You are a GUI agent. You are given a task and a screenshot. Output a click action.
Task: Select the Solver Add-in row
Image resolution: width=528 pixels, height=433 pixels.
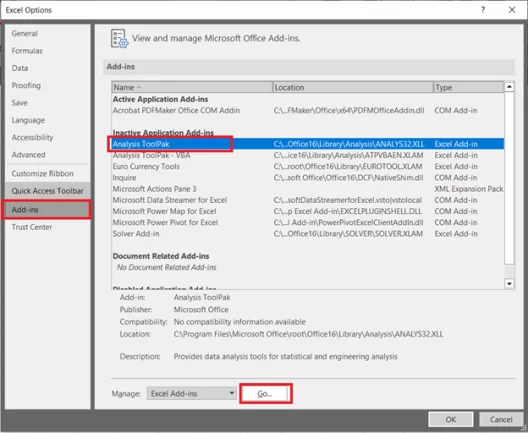click(308, 234)
